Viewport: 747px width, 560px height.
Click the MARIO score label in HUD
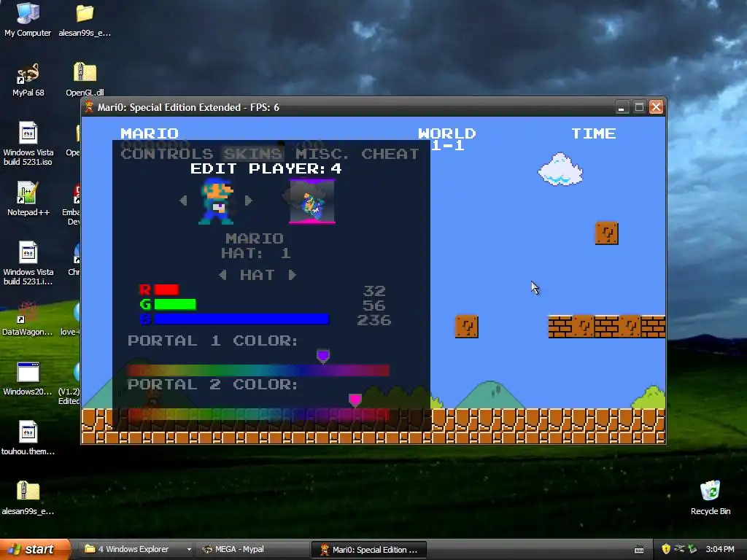tap(150, 133)
